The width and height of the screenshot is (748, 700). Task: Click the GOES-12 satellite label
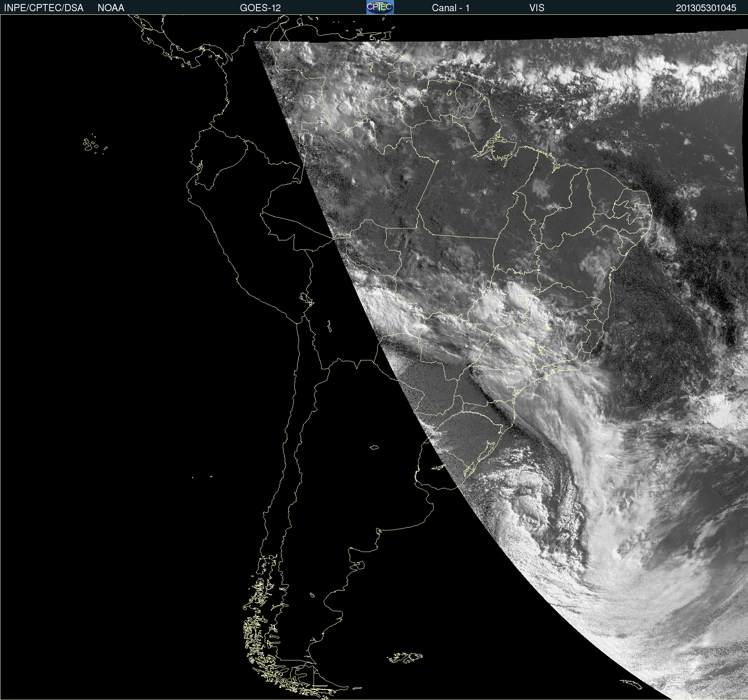260,8
